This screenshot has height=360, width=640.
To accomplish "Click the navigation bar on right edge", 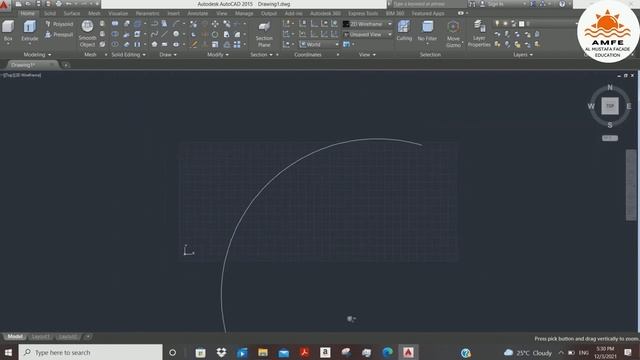I will point(631,185).
